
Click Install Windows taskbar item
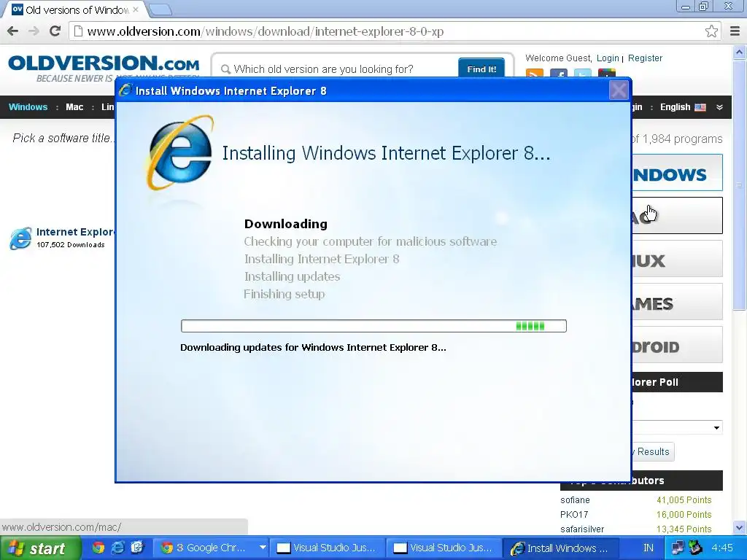(x=560, y=548)
